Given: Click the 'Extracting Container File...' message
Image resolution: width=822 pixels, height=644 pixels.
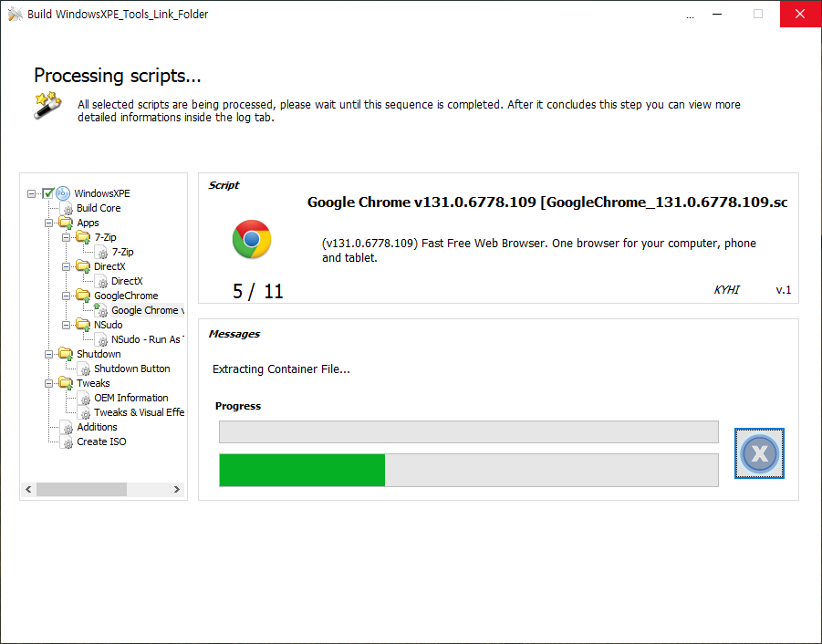Looking at the screenshot, I should point(281,369).
